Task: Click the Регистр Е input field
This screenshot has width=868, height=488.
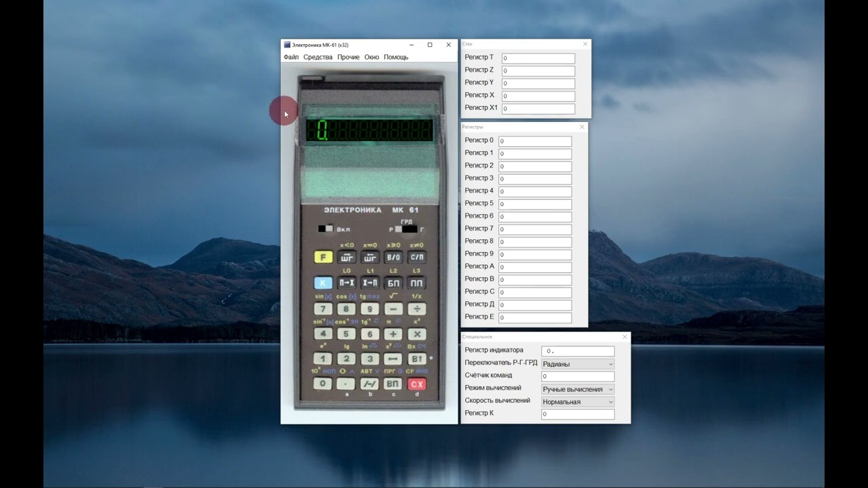Action: click(x=535, y=318)
